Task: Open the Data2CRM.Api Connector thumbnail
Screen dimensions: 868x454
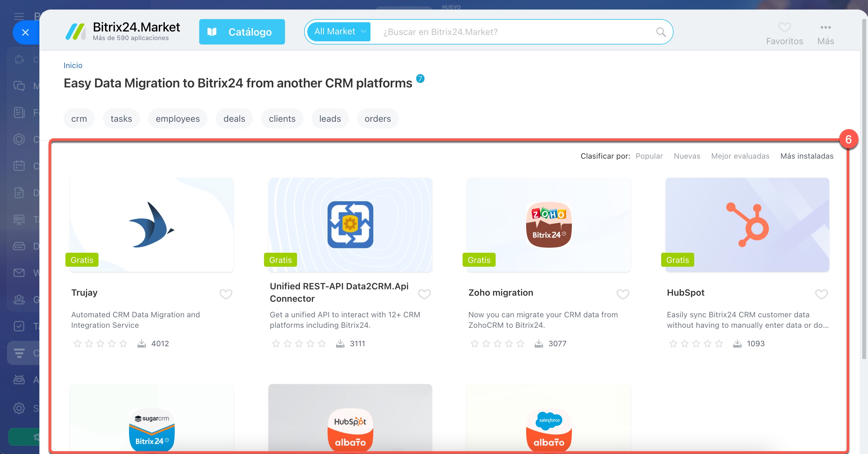Action: [x=350, y=225]
